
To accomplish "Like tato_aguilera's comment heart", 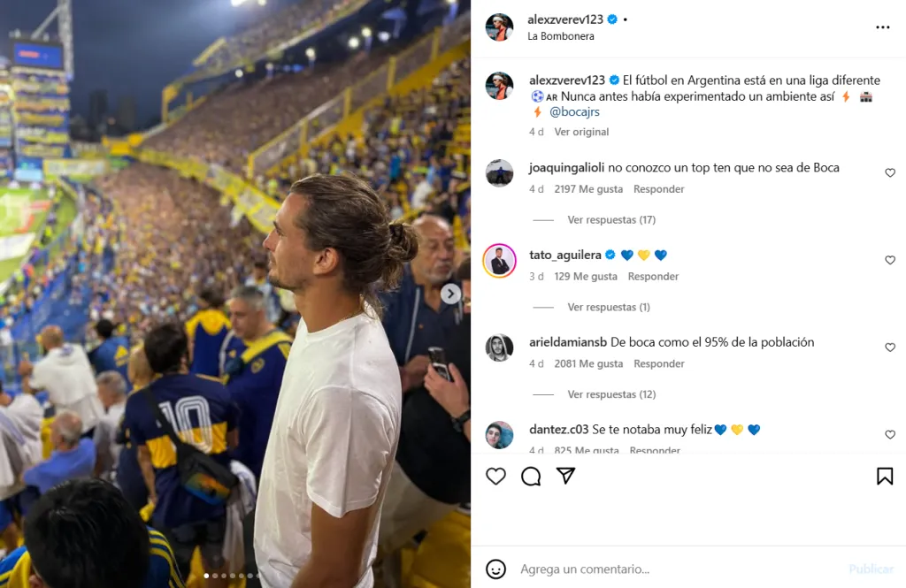I will click(x=890, y=261).
